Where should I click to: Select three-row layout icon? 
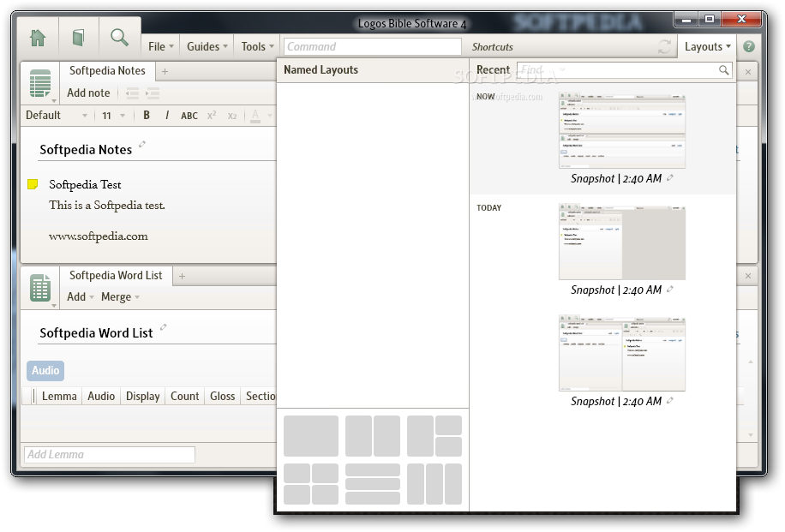(x=373, y=484)
